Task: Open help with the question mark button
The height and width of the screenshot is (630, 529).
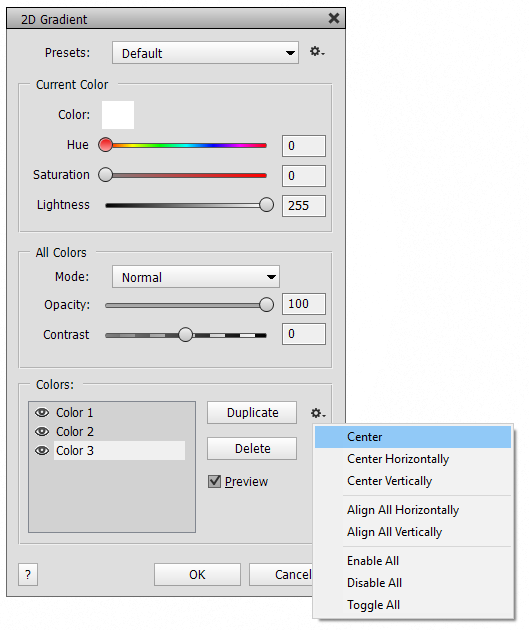Action: [28, 575]
